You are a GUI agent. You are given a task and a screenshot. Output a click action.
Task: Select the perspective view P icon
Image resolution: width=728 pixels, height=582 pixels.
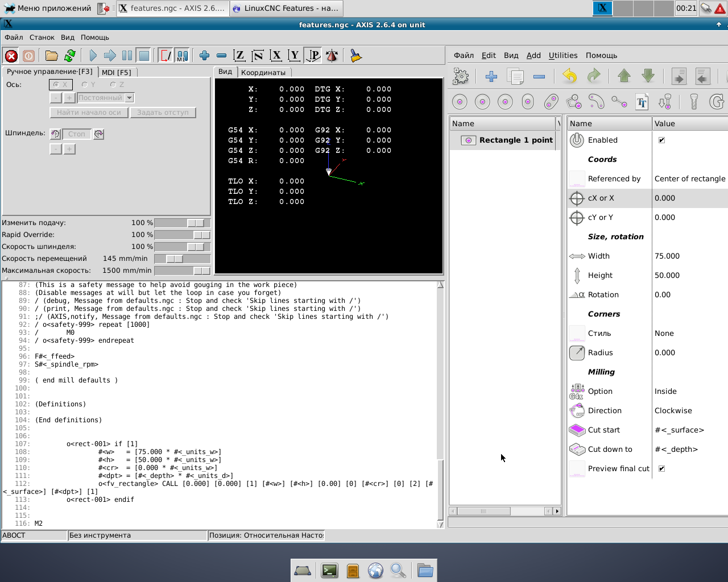pos(313,56)
